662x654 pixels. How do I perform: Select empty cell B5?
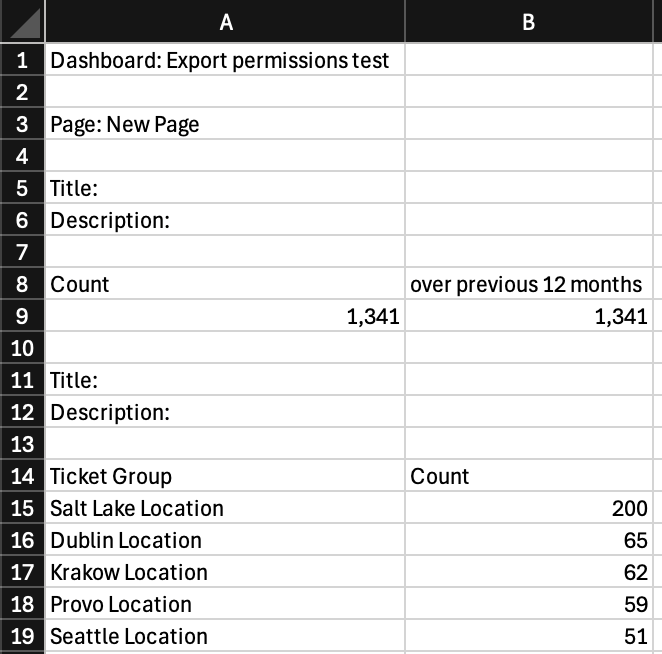click(x=529, y=188)
